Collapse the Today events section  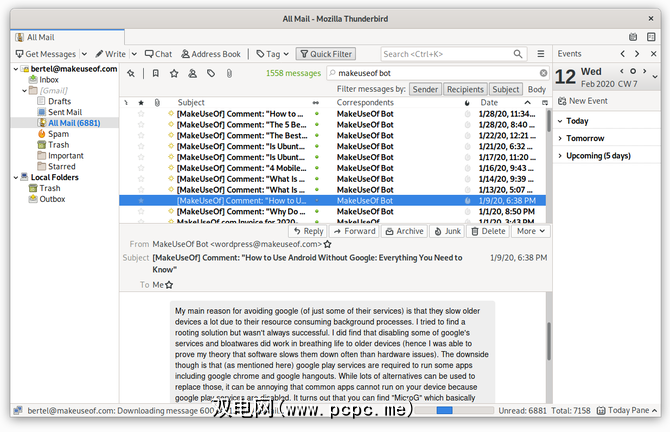pos(560,121)
